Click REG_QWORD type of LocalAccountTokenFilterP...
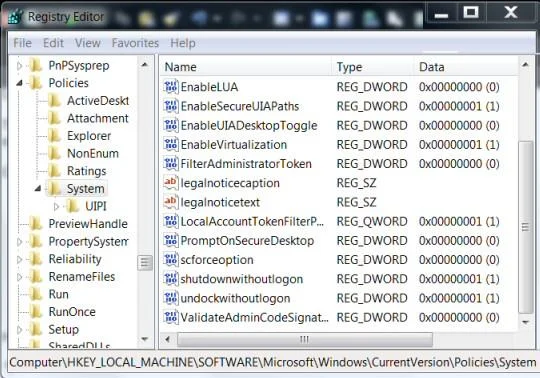The image size is (540, 378). (372, 221)
